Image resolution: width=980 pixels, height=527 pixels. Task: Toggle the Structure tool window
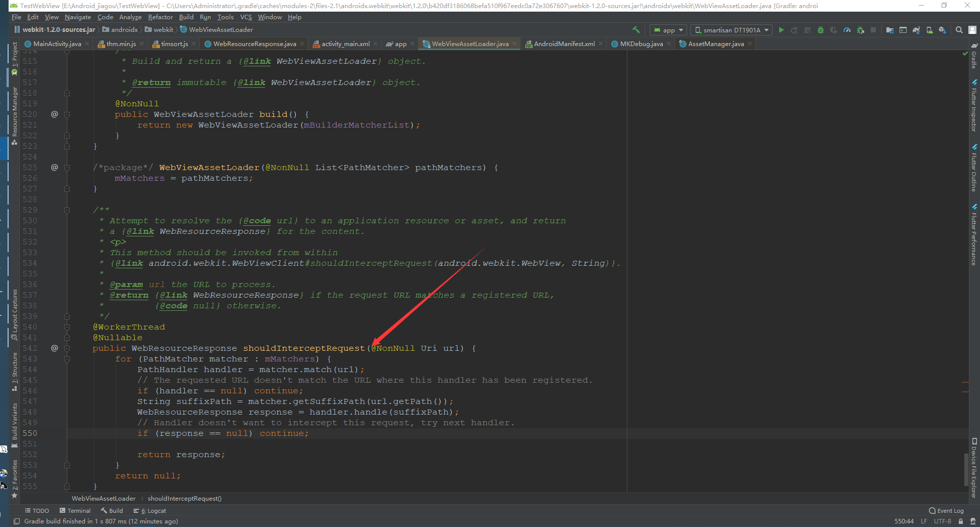tap(15, 372)
